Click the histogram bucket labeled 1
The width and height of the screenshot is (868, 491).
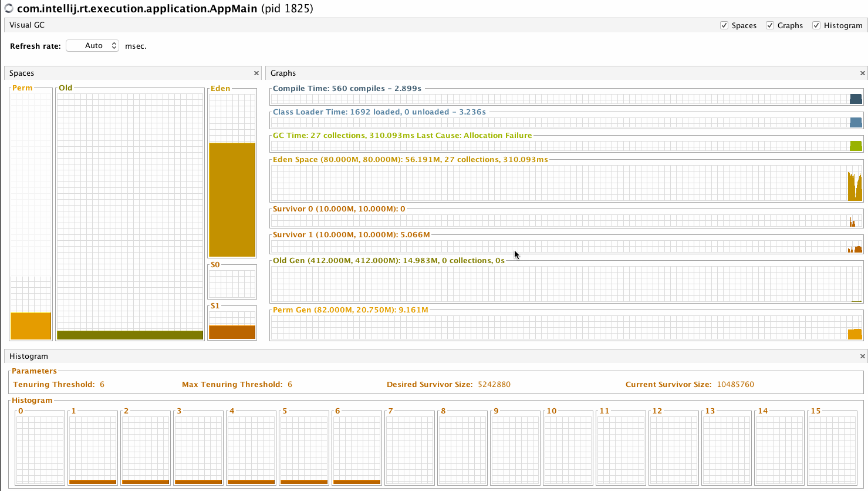coord(93,449)
